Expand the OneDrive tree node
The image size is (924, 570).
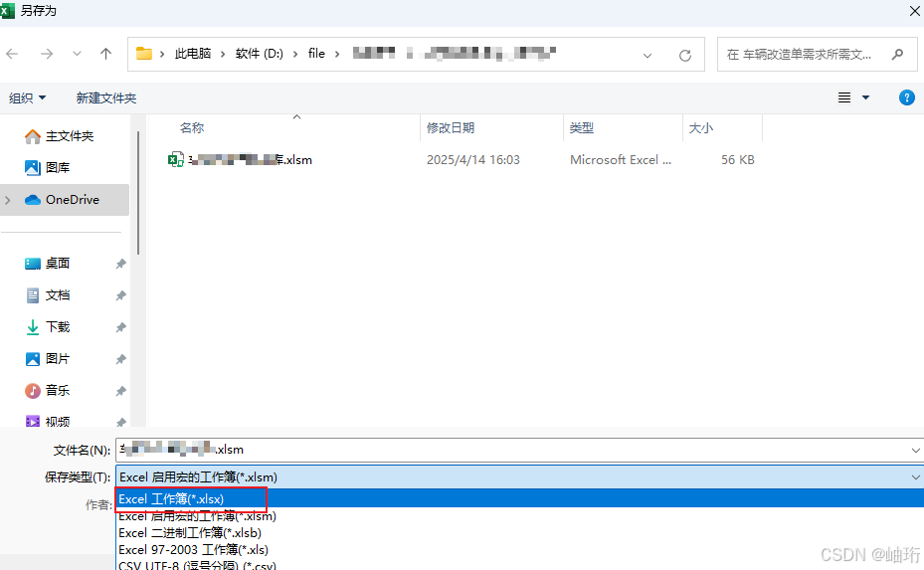8,200
